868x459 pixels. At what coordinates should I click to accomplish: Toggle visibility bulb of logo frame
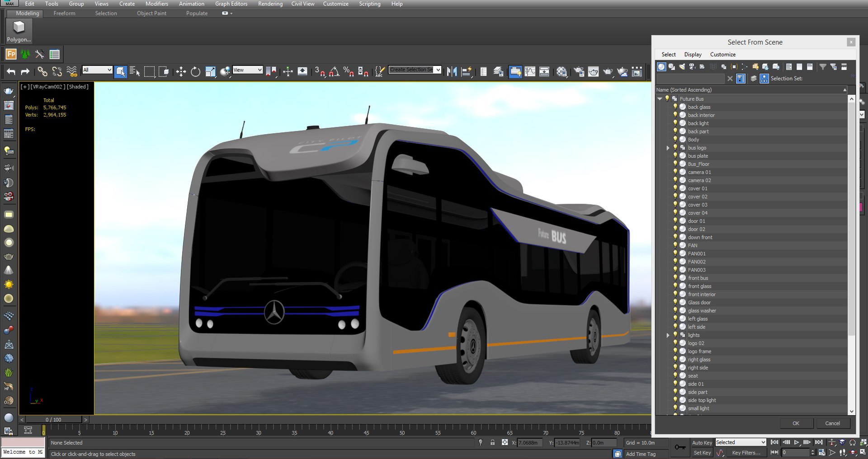click(x=675, y=351)
